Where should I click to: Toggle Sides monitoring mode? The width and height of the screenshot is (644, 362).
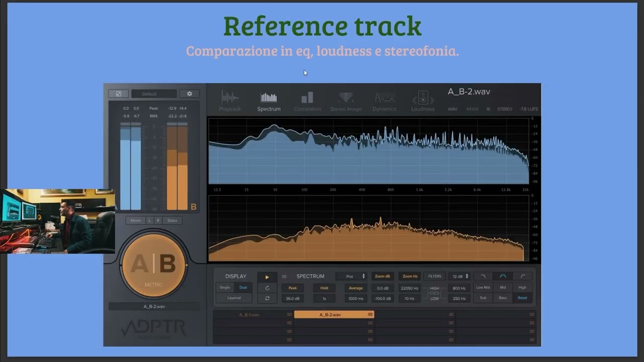172,220
